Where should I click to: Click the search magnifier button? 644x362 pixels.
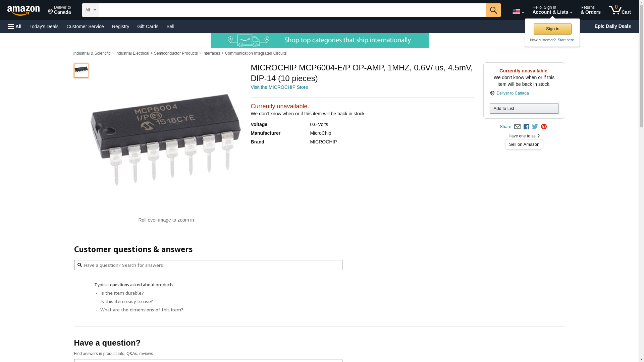coord(493,10)
